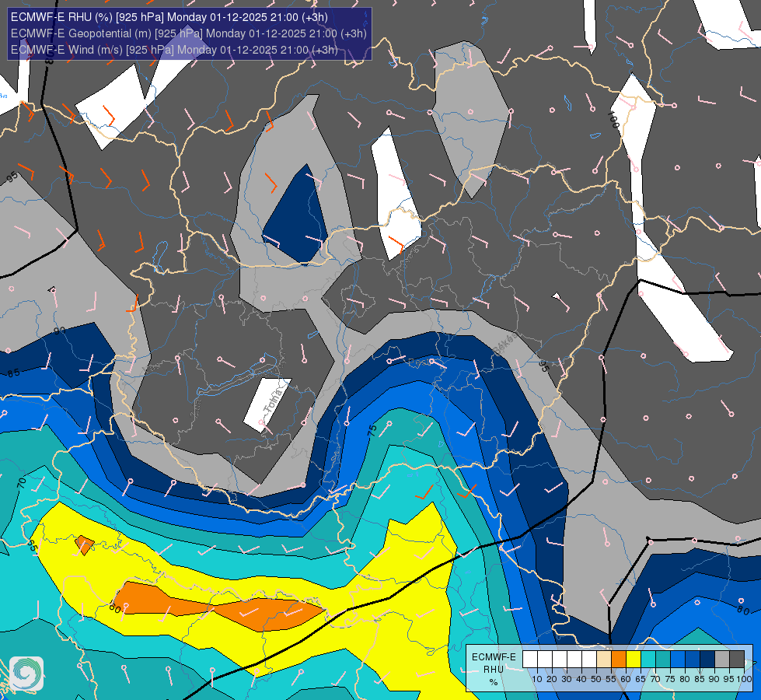Pick the light gray 90–95 legend swatch
Image resolution: width=761 pixels, height=700 pixels.
tap(722, 660)
